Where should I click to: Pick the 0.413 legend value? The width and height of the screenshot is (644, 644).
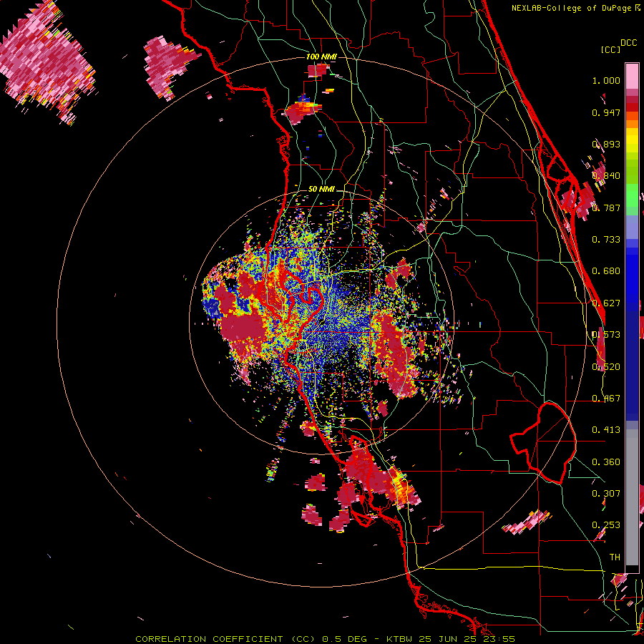606,430
